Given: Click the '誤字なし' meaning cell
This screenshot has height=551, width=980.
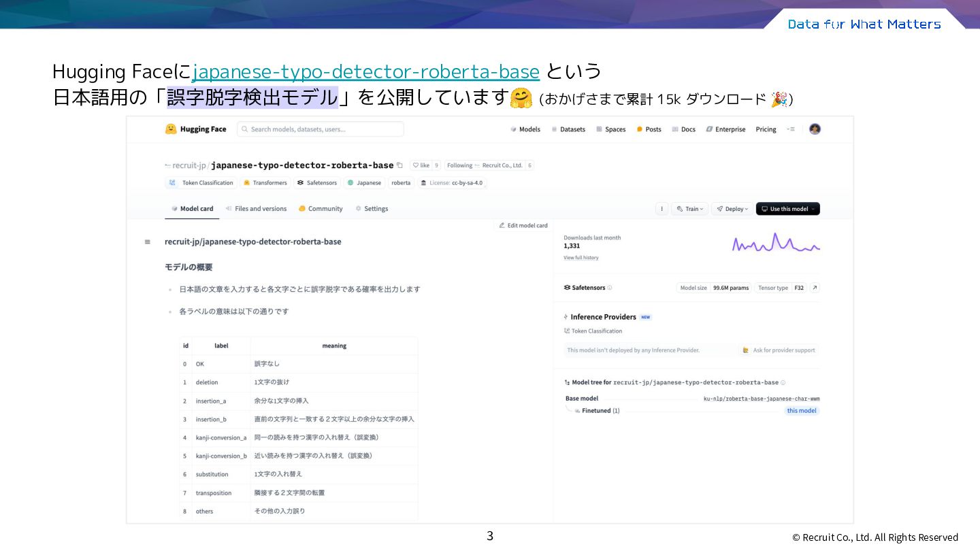Looking at the screenshot, I should tap(334, 364).
